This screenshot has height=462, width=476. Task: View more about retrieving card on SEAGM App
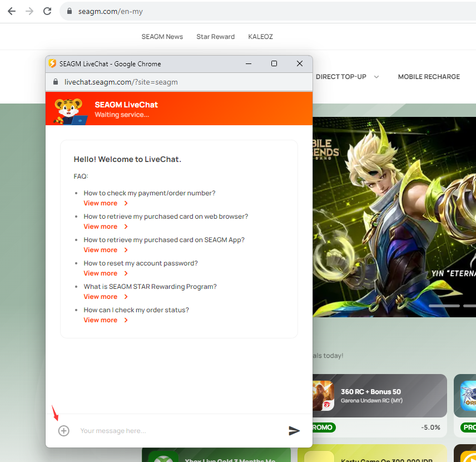point(101,250)
